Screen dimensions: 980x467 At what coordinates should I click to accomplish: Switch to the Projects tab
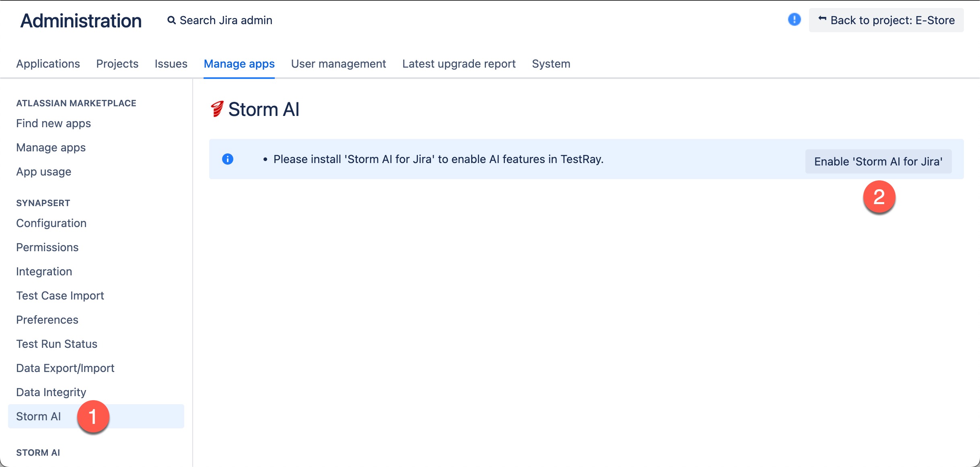tap(117, 64)
